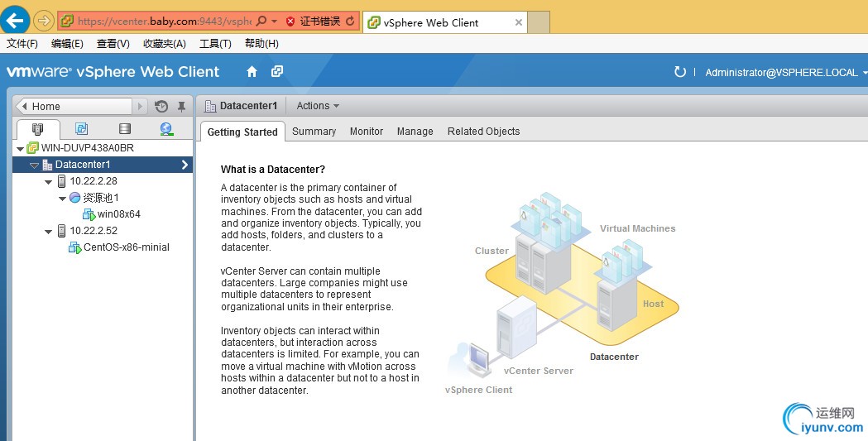Screen dimensions: 868x441
Task: Switch to Hosts and Clusters view icon
Action: [x=37, y=129]
